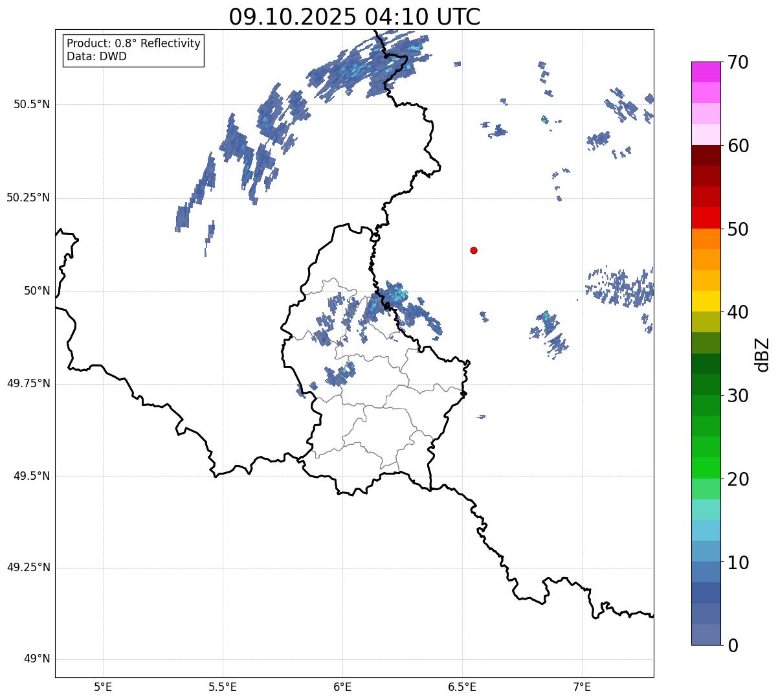Image resolution: width=778 pixels, height=700 pixels.
Task: Click the longitude label 6.5°E
Action: click(462, 686)
